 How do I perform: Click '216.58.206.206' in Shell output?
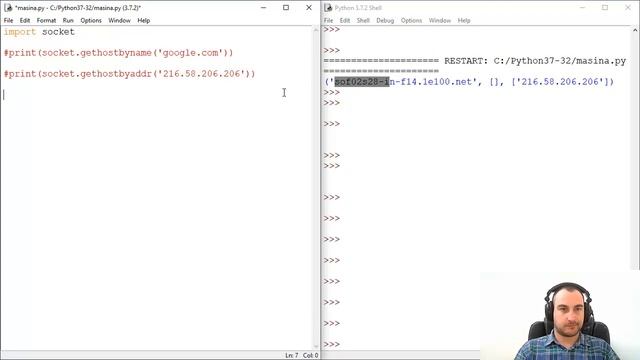tap(560, 82)
